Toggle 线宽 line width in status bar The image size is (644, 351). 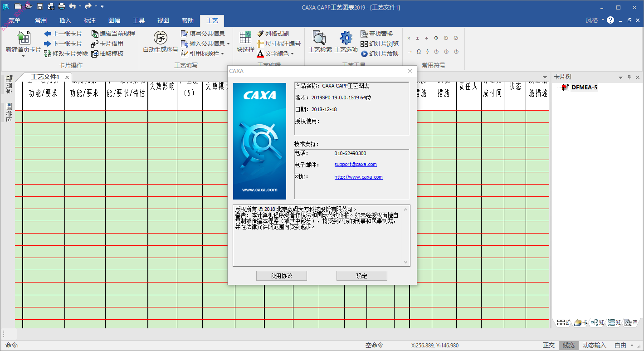(569, 345)
